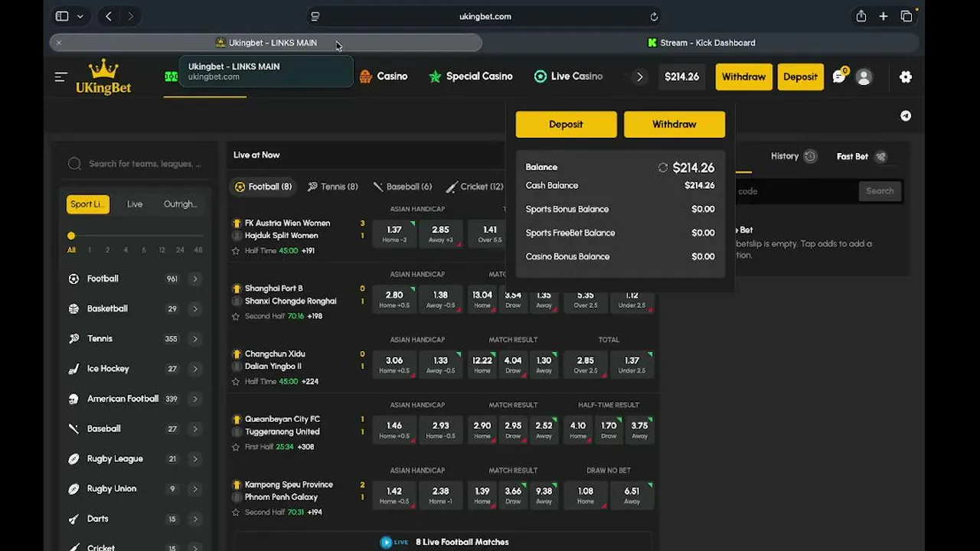
Task: Click the betslip code input field
Action: 795,191
